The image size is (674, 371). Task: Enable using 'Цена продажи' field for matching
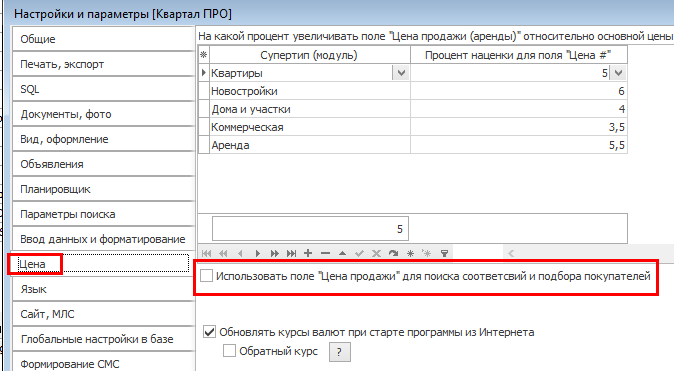206,276
